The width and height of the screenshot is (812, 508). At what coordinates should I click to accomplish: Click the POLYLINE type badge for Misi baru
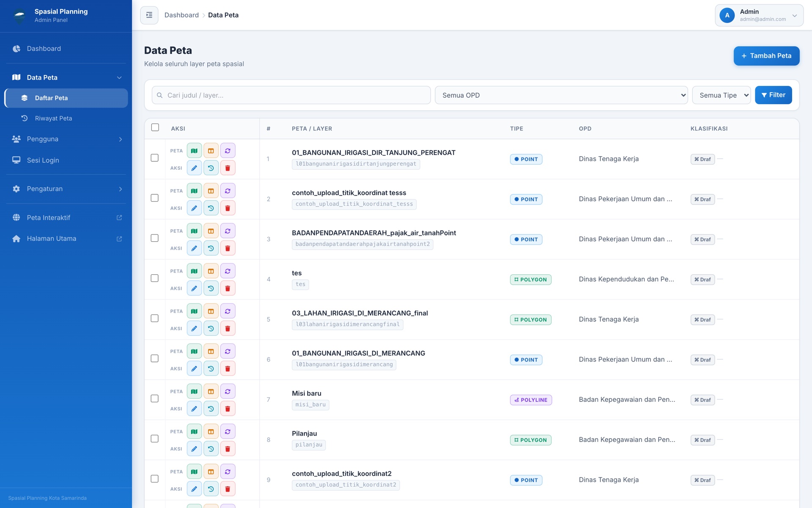[x=531, y=400]
